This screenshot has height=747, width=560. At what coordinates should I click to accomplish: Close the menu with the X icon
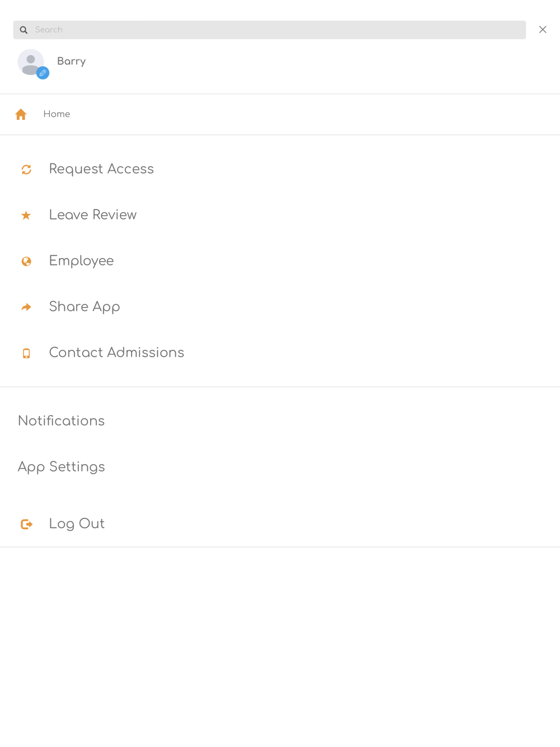pos(543,30)
